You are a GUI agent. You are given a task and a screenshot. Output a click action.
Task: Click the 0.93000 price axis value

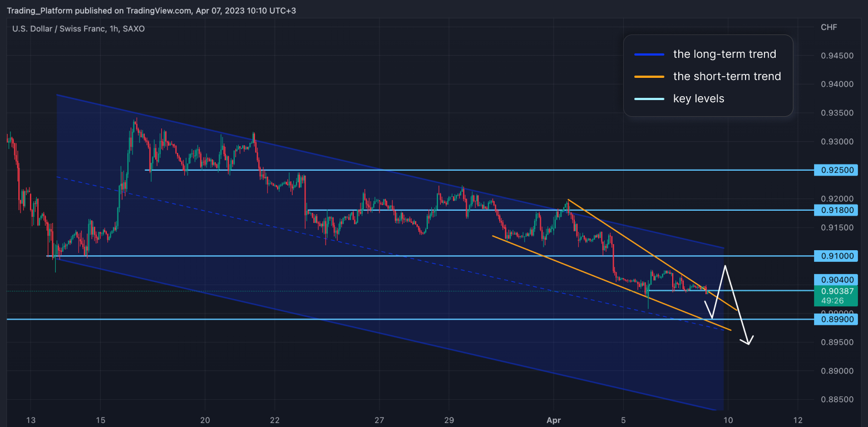[x=837, y=142]
